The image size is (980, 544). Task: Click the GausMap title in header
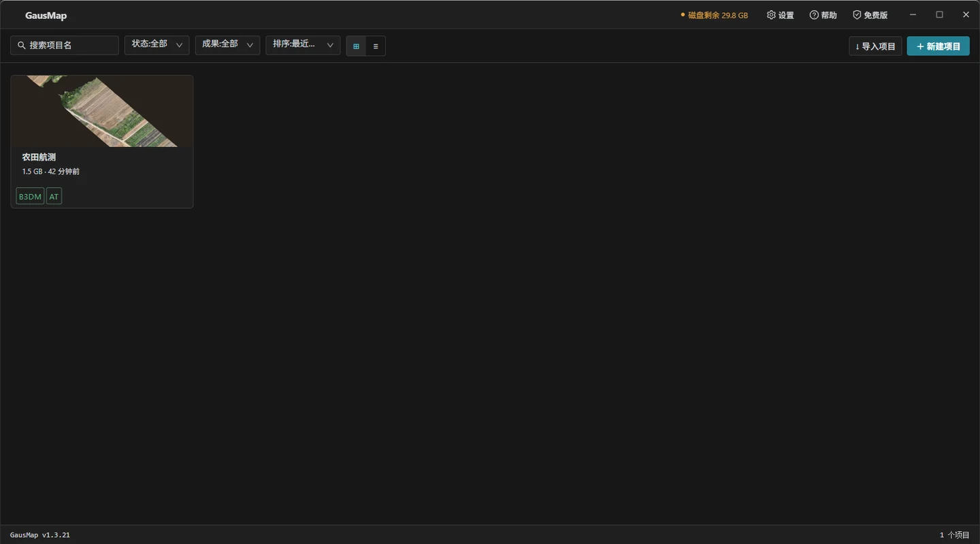coord(46,16)
